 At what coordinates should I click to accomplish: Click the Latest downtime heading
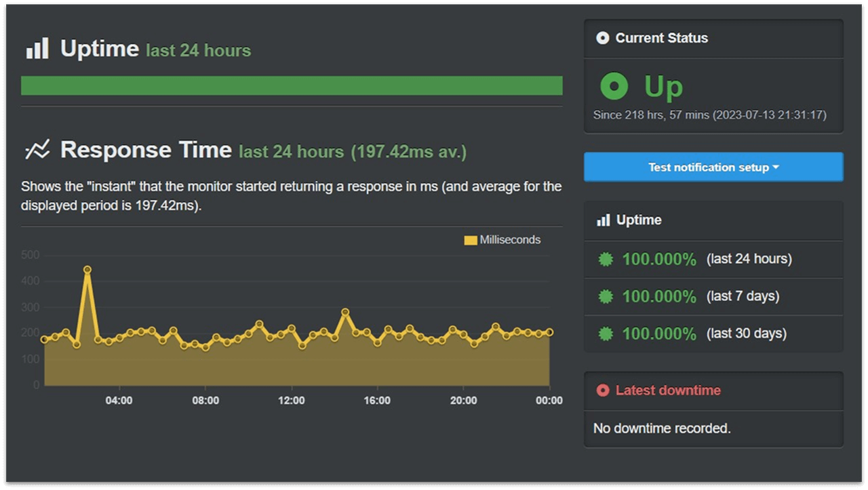(668, 390)
